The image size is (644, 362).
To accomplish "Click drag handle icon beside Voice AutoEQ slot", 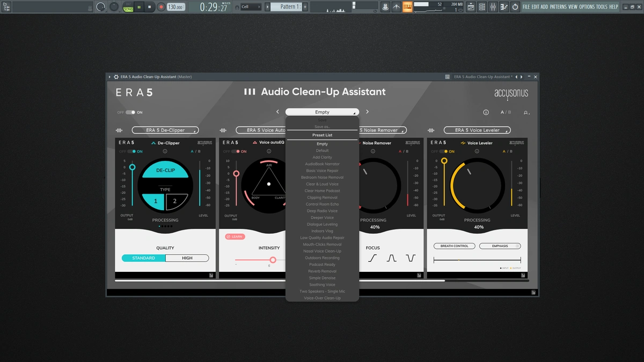I will click(223, 130).
